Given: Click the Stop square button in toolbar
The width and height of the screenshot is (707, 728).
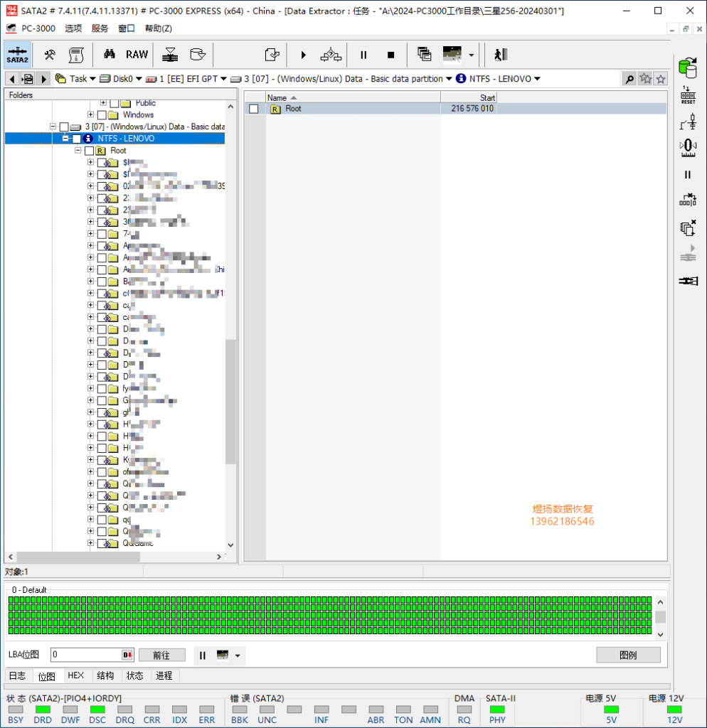Looking at the screenshot, I should [390, 55].
